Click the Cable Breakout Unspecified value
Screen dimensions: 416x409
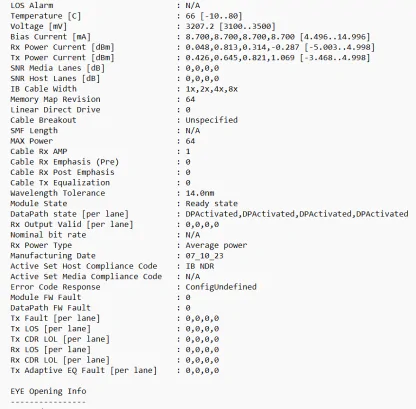(212, 120)
